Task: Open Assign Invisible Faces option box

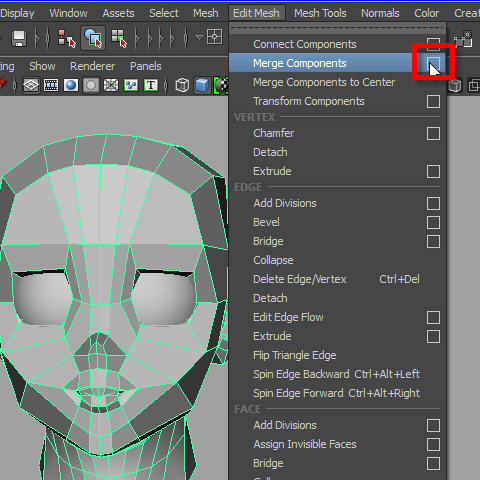Action: 433,444
